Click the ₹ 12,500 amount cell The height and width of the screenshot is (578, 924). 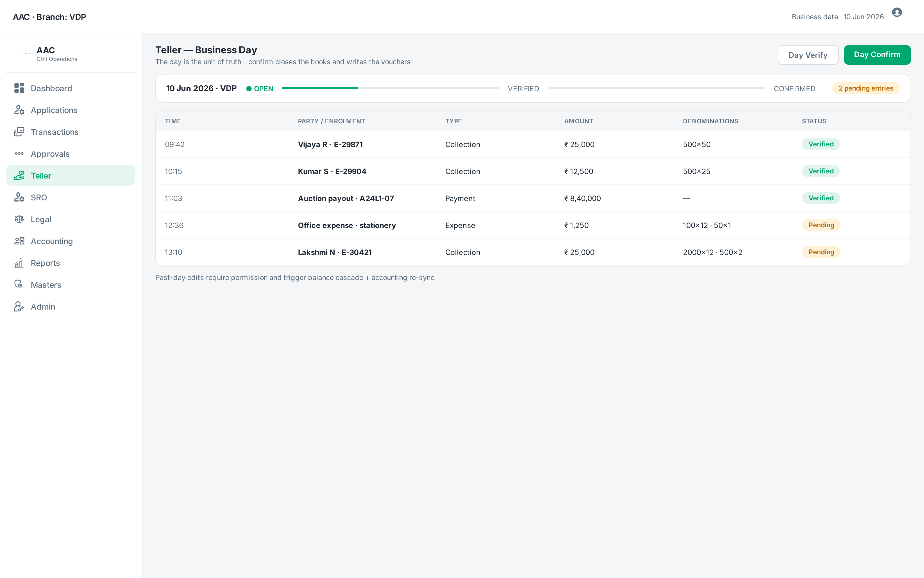[579, 171]
